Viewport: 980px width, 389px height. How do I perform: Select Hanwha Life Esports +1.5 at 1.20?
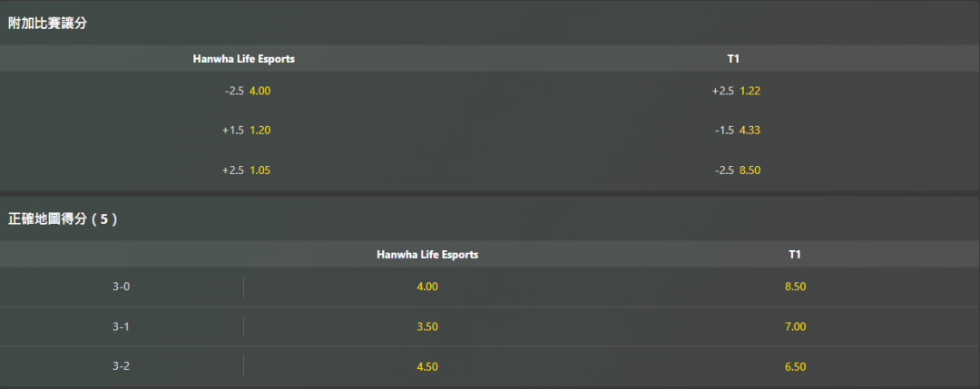(247, 130)
